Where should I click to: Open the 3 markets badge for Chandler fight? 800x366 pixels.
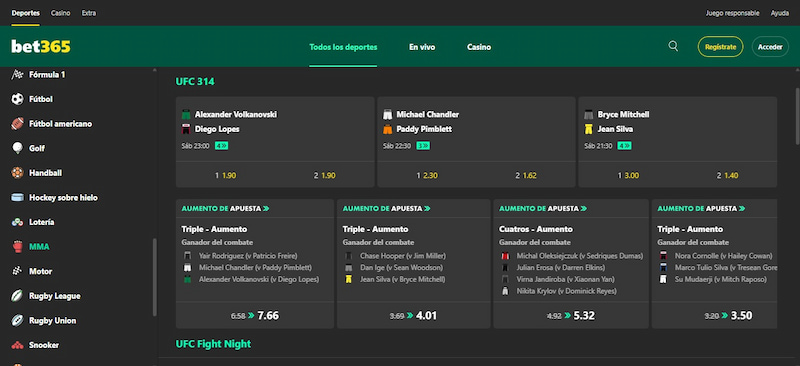pyautogui.click(x=423, y=146)
